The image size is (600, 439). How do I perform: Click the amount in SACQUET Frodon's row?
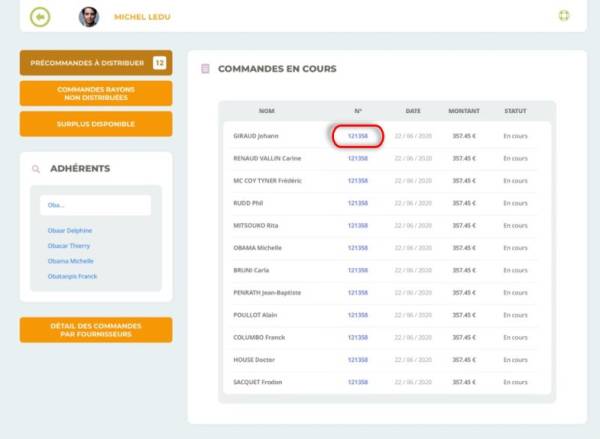[x=464, y=382]
